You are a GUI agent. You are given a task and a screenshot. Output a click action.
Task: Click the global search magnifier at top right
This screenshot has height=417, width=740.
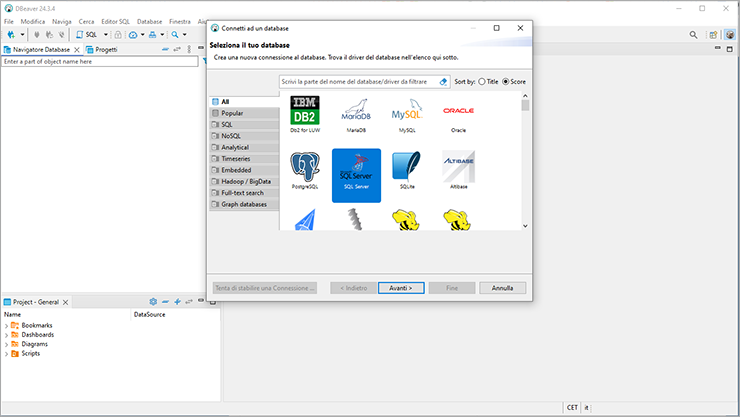[x=693, y=34]
